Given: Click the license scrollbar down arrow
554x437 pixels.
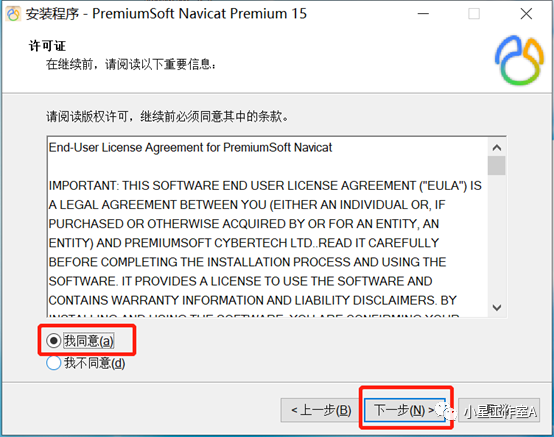Looking at the screenshot, I should (x=497, y=307).
